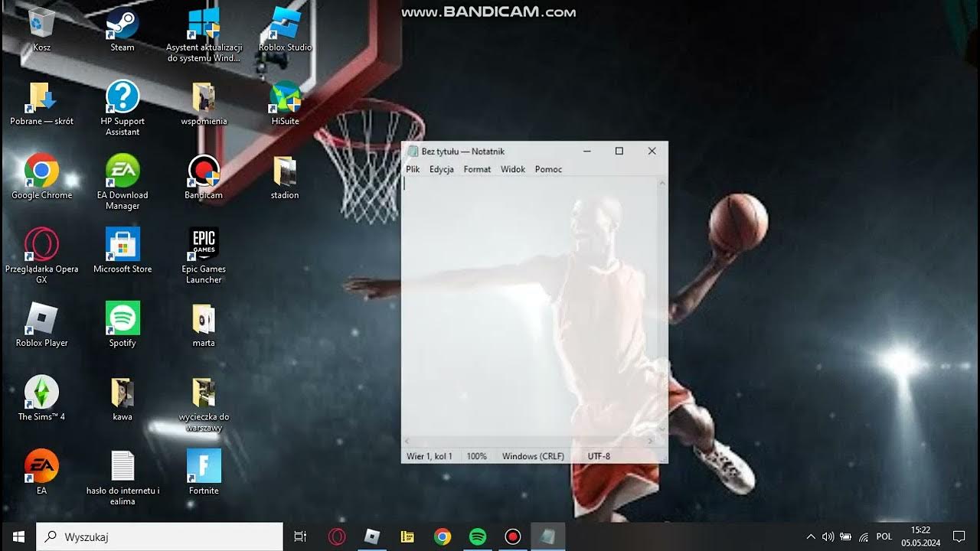980x551 pixels.
Task: Select the Epic Games Launcher icon
Action: [204, 256]
